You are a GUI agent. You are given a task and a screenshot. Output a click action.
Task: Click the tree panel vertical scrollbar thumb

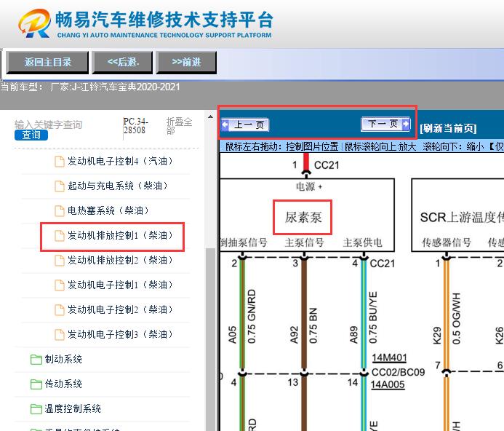(210, 338)
